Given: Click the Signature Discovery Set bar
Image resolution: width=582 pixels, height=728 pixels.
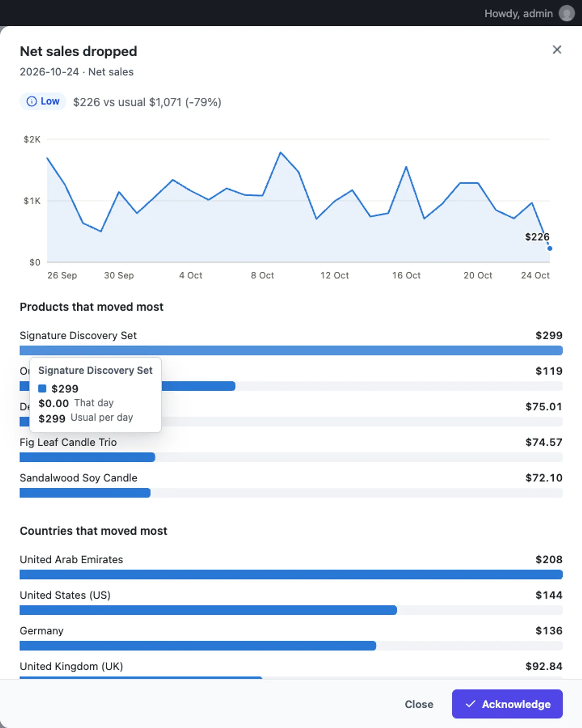Looking at the screenshot, I should tap(291, 350).
